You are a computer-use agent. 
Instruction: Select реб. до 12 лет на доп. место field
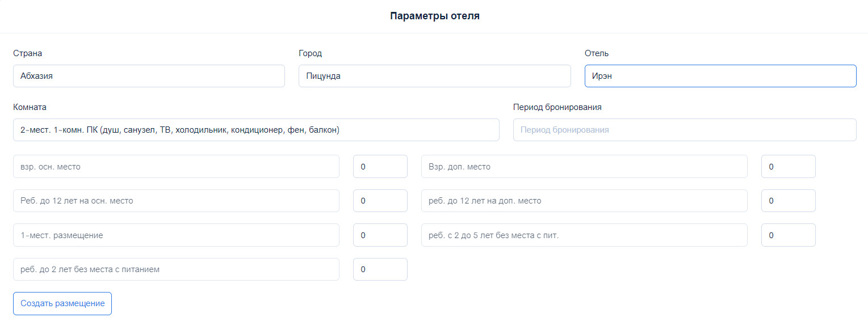point(584,201)
